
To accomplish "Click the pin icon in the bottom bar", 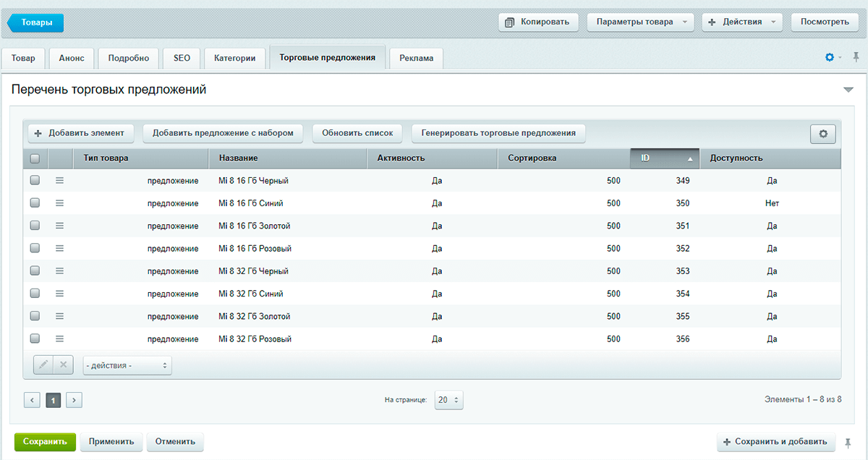I will pos(848,442).
